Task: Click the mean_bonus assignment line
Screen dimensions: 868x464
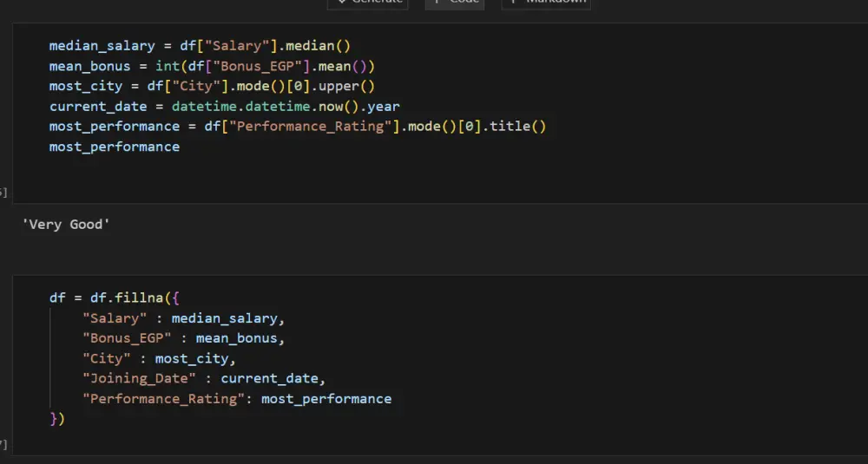Action: point(212,67)
